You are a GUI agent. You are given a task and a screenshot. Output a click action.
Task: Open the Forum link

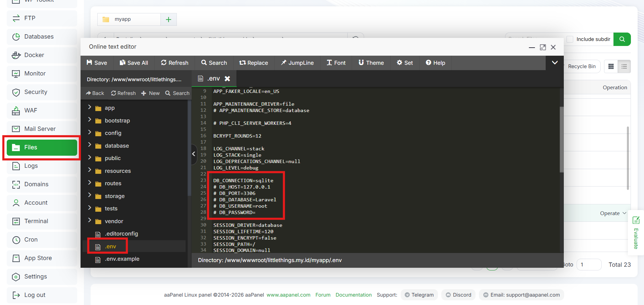[x=323, y=295]
